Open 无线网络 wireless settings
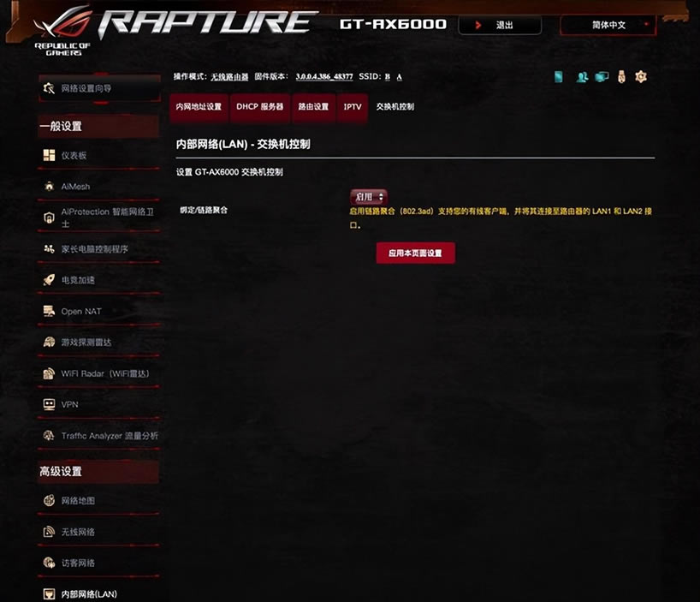The width and height of the screenshot is (700, 602). tap(99, 532)
